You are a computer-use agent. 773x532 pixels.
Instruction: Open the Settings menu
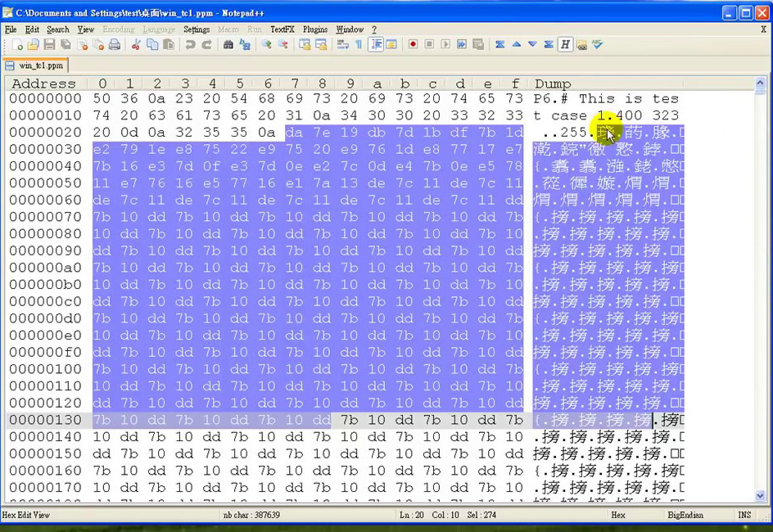coord(197,29)
